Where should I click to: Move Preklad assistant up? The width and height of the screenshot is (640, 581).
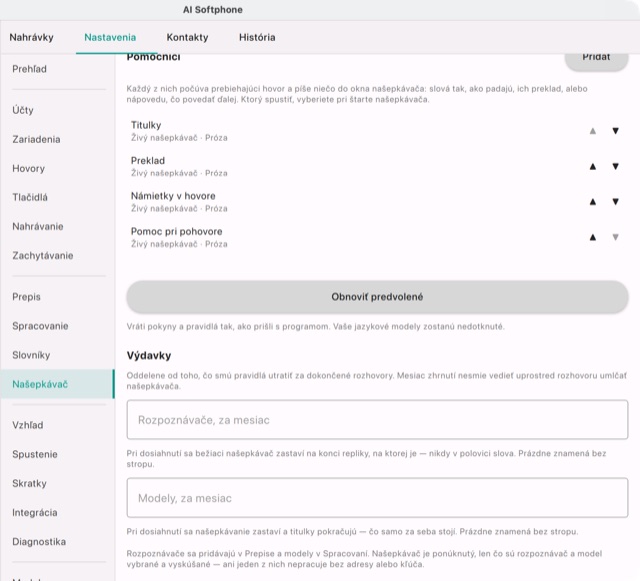(593, 167)
